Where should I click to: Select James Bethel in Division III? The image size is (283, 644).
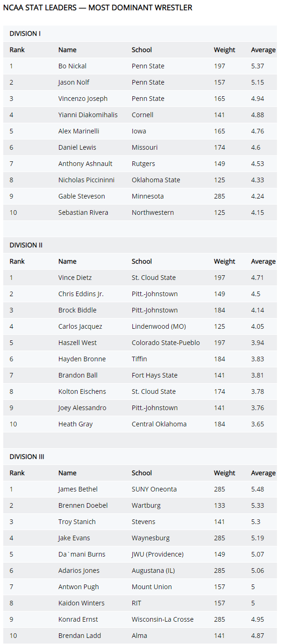[78, 489]
